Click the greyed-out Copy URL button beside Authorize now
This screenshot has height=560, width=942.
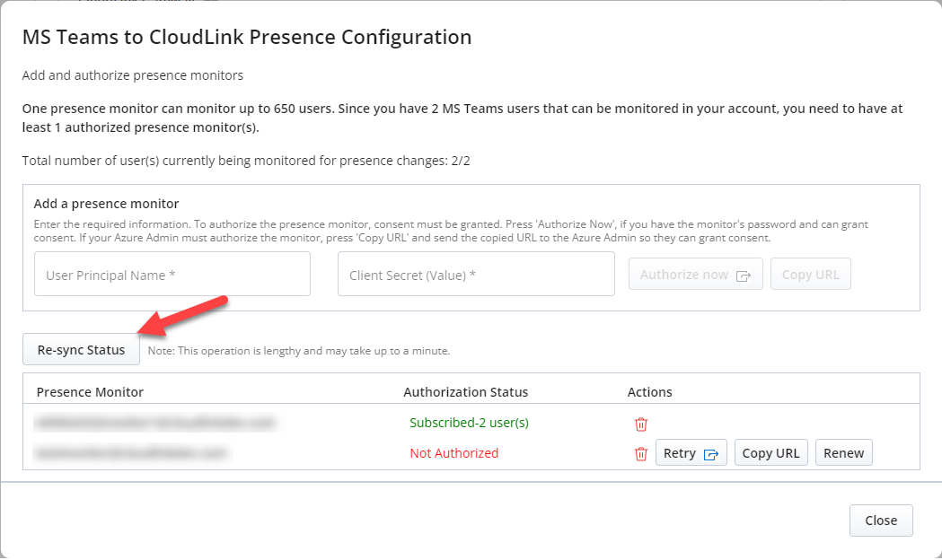810,275
